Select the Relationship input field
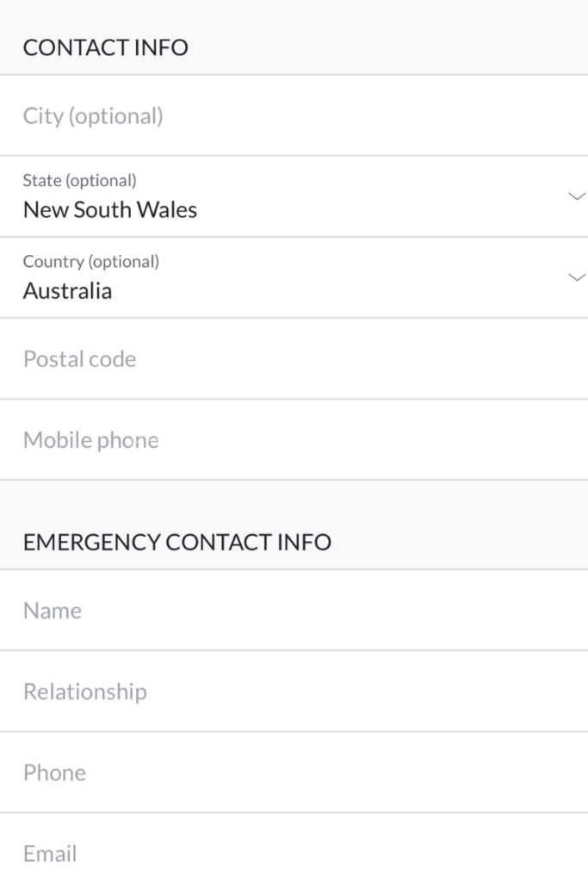Image resolution: width=588 pixels, height=882 pixels. pos(85,692)
